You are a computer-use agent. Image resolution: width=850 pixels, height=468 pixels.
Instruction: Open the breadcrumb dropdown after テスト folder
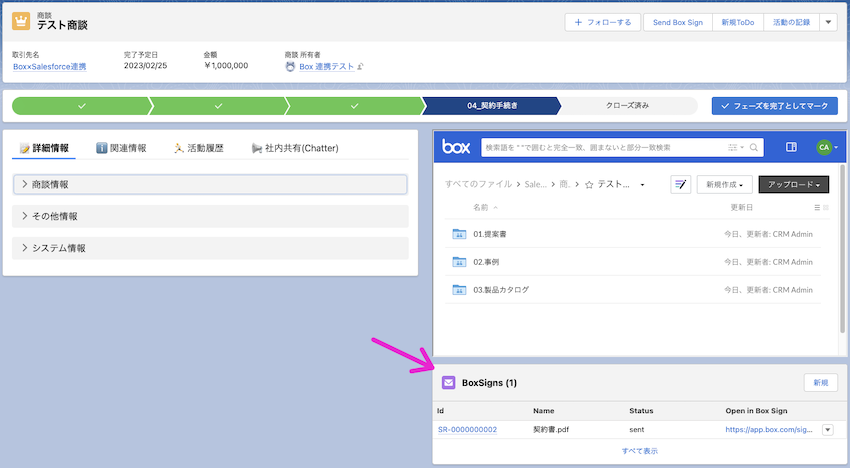pyautogui.click(x=642, y=185)
